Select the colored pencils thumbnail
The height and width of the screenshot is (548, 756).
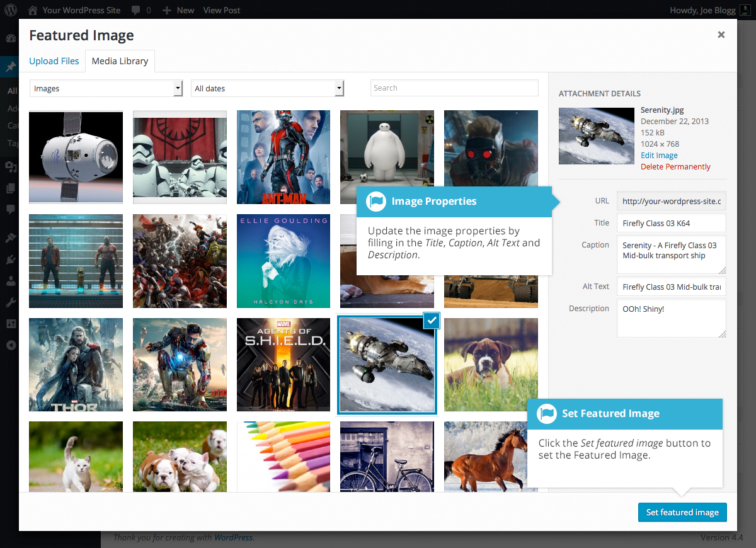283,457
